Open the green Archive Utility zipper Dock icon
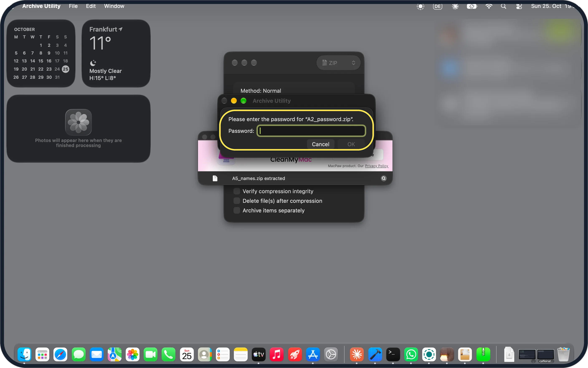 coord(483,354)
